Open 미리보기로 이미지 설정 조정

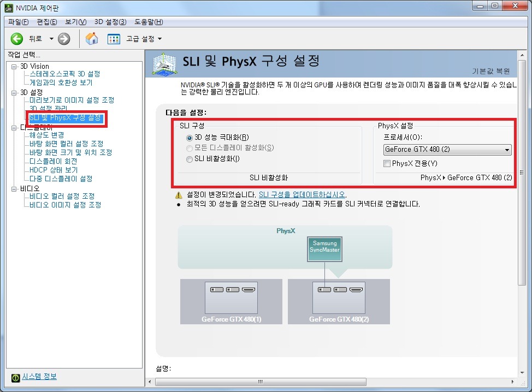click(x=72, y=100)
